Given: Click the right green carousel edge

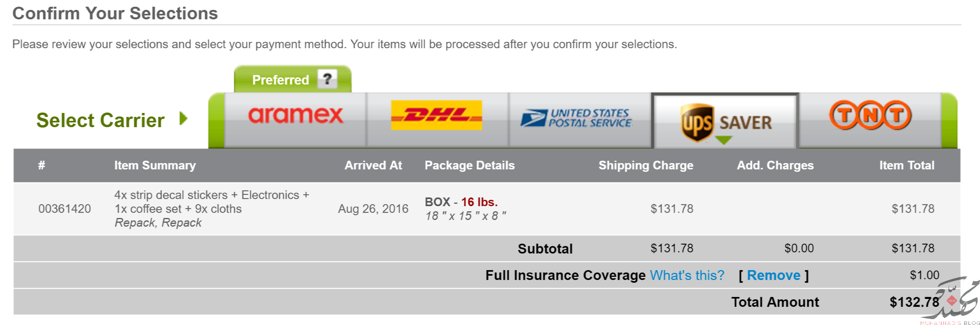Looking at the screenshot, I should tap(949, 120).
